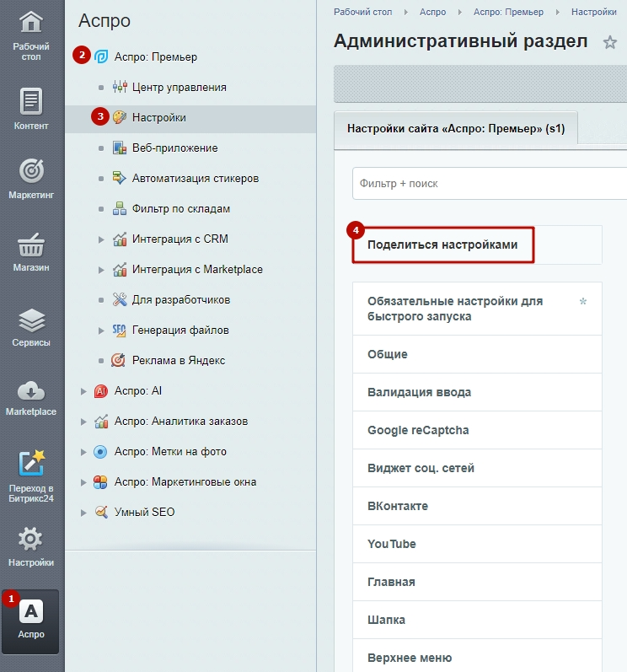
Task: Click the Автоматизация стикеров icon
Action: coord(120,178)
